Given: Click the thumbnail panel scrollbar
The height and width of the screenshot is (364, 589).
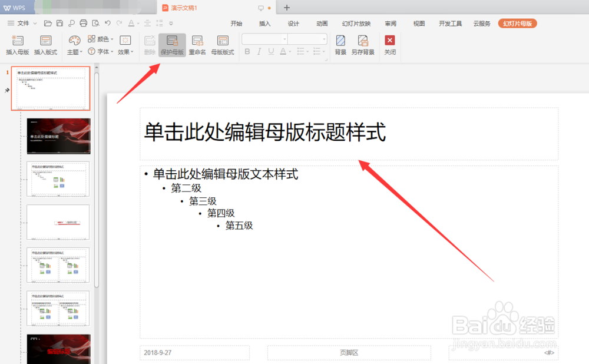Looking at the screenshot, I should click(97, 180).
